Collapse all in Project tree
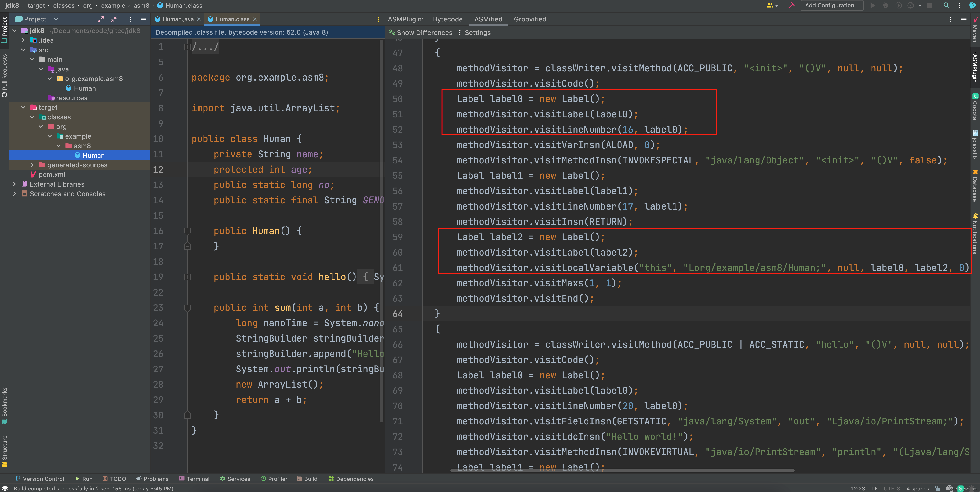This screenshot has height=492, width=980. pos(114,19)
